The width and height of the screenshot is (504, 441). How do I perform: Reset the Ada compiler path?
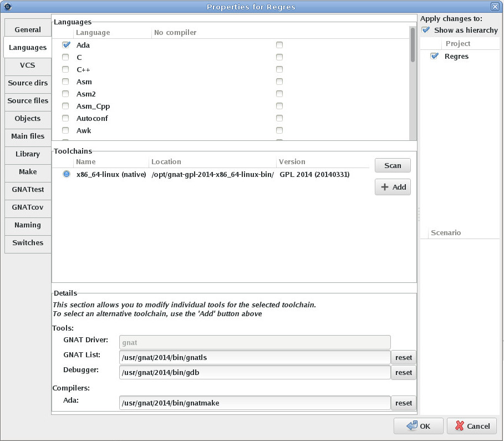(404, 403)
